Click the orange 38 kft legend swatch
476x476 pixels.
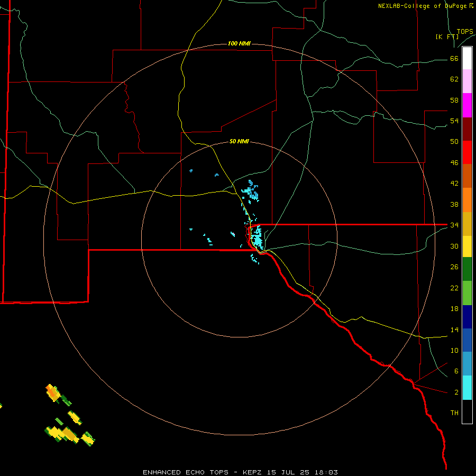pos(467,200)
